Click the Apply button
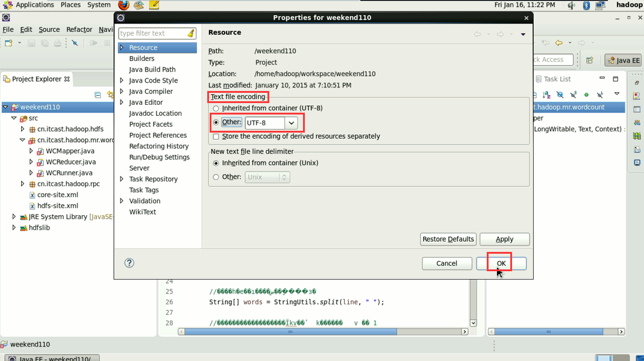Image resolution: width=644 pixels, height=361 pixels. 504,239
